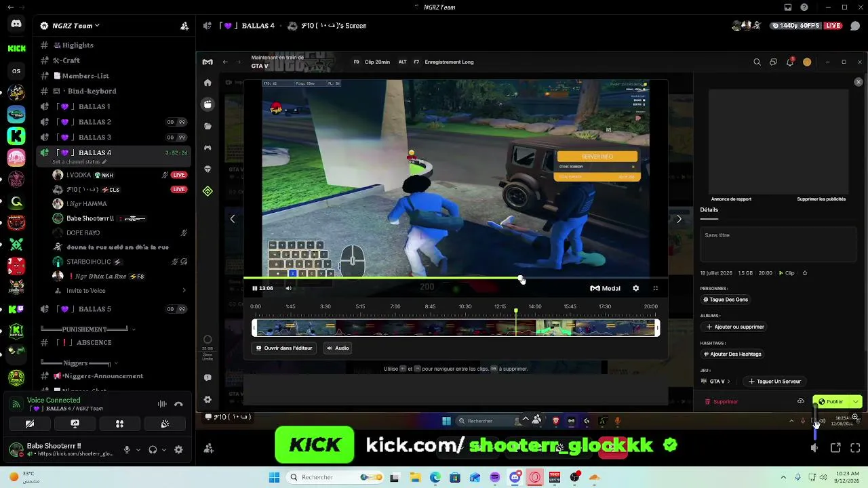The image size is (868, 488).
Task: Delete clip with Supprimer
Action: 722,402
